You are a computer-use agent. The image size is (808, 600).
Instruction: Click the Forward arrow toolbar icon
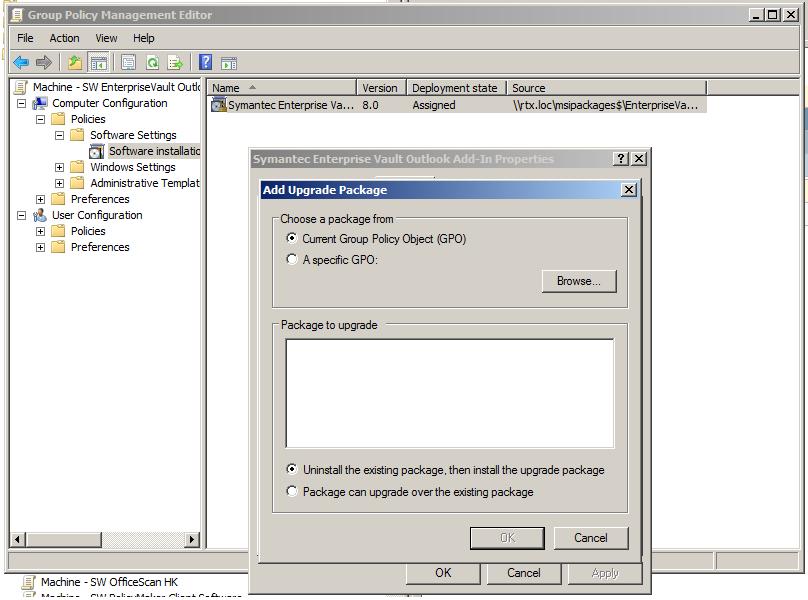44,63
